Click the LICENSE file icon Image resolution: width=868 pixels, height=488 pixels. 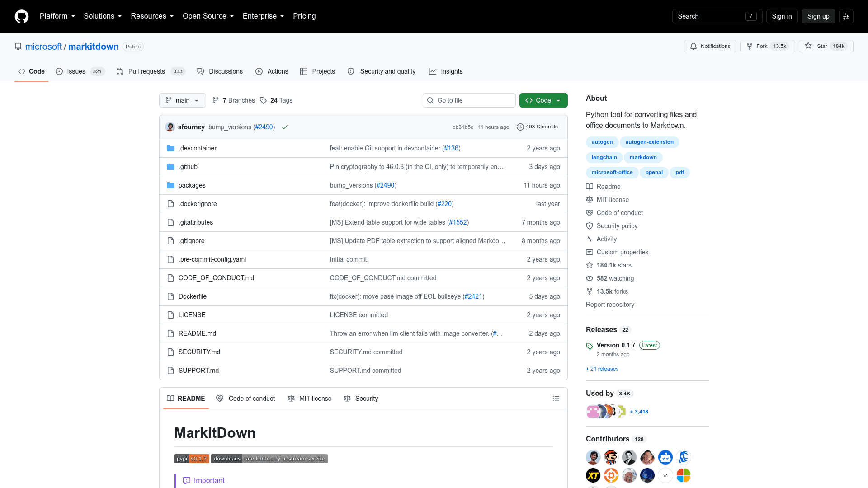click(170, 315)
